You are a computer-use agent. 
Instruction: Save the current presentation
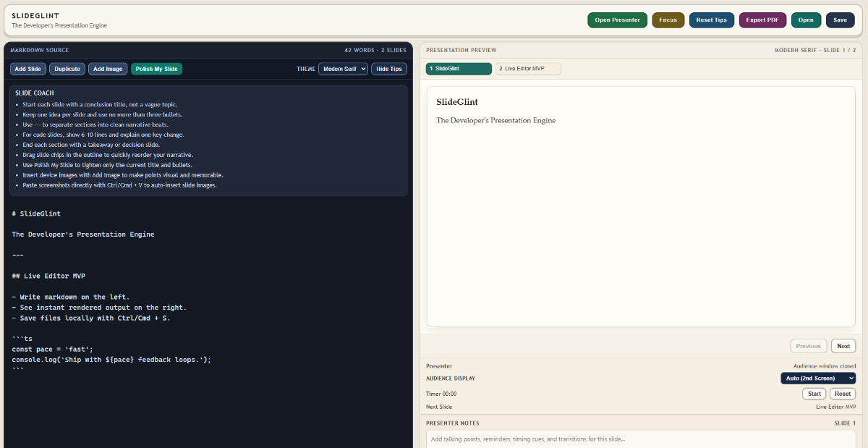point(840,20)
